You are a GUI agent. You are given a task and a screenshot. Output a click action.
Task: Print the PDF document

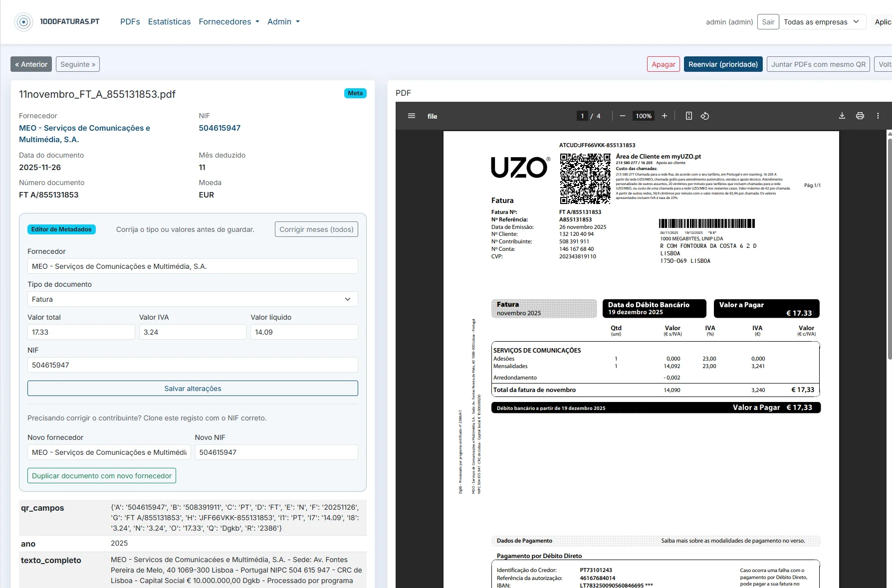pyautogui.click(x=860, y=116)
